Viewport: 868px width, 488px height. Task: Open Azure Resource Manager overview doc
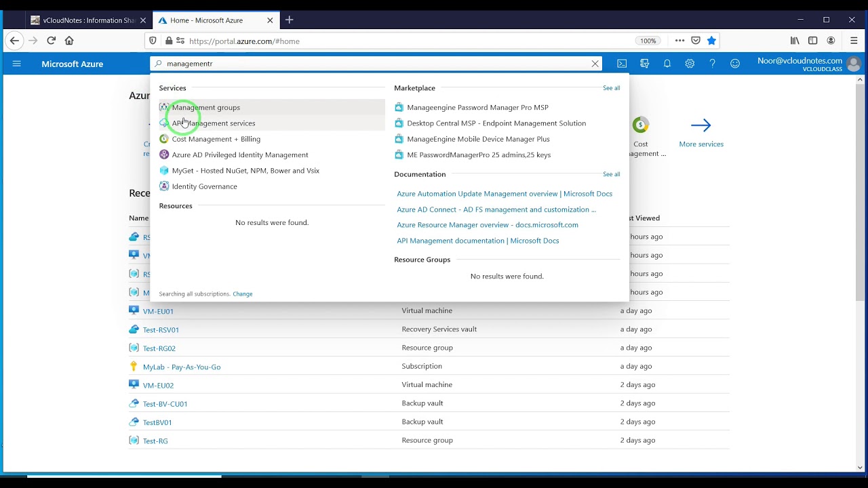click(x=488, y=225)
